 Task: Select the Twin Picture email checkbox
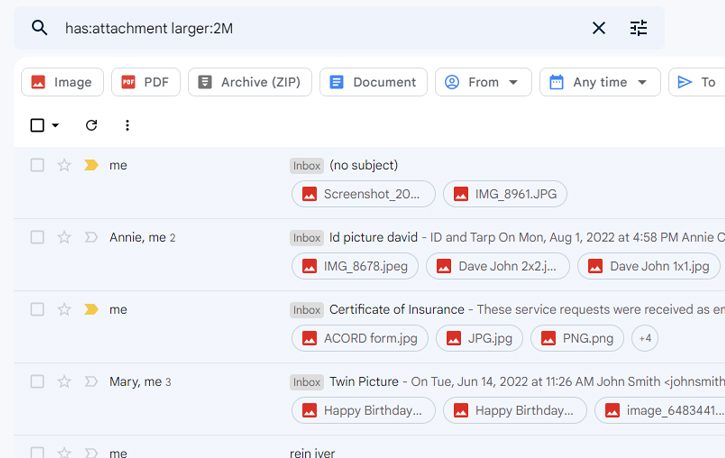pos(37,381)
